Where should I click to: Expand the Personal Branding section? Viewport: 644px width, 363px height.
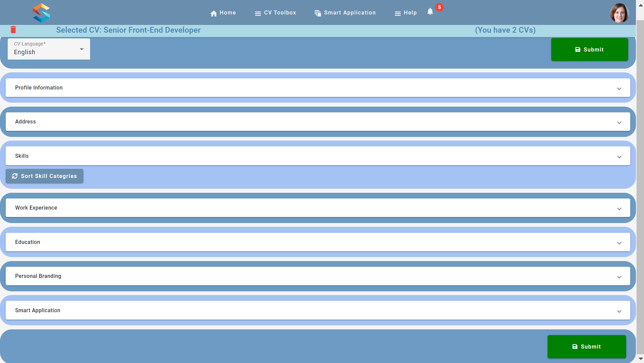(x=318, y=276)
